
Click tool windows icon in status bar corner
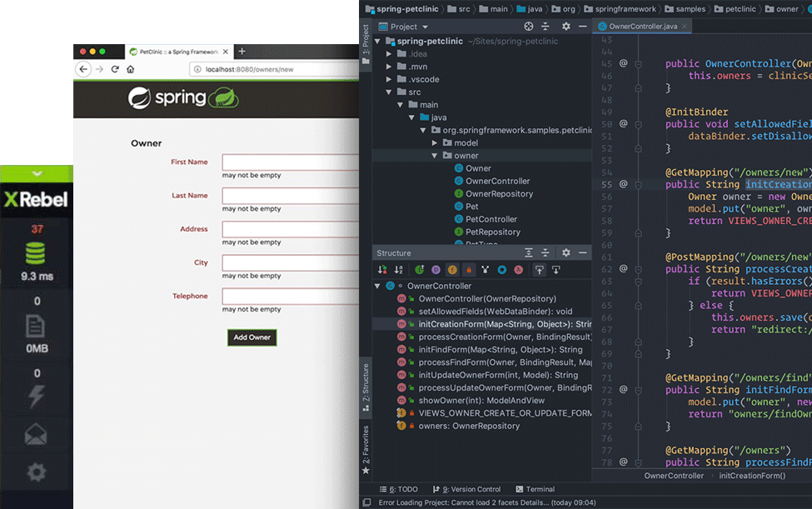click(x=366, y=502)
